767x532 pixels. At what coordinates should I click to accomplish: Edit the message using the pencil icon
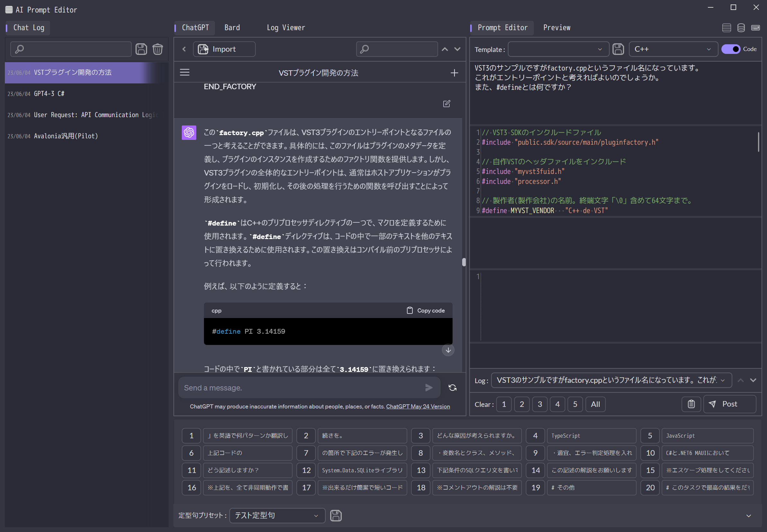coord(447,104)
